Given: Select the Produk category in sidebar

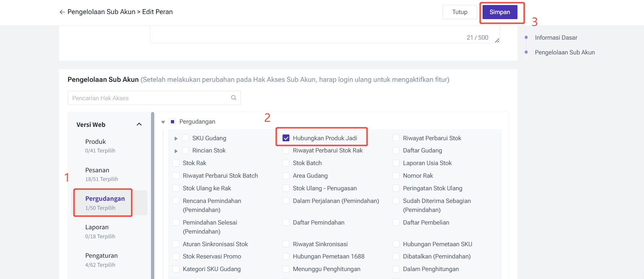Looking at the screenshot, I should coord(96,142).
